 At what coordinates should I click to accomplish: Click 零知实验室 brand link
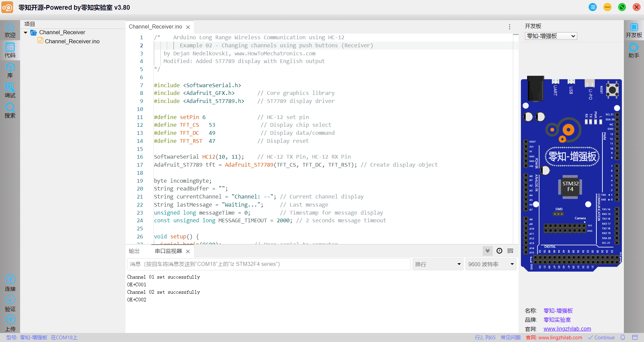pyautogui.click(x=557, y=320)
